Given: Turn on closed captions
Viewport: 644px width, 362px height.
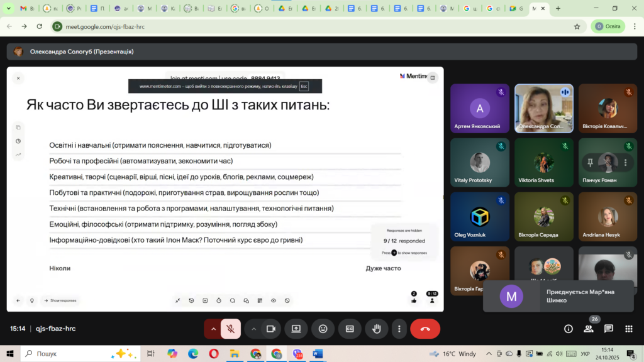Looking at the screenshot, I should (350, 329).
